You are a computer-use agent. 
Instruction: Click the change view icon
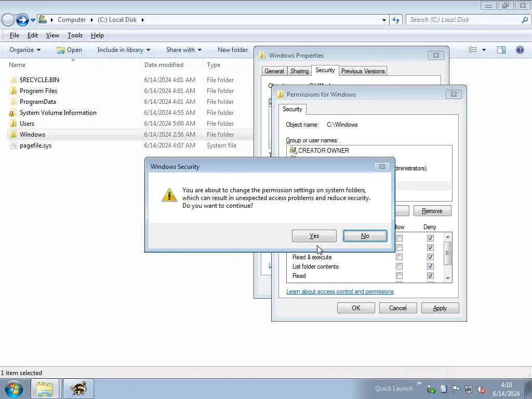(472, 50)
